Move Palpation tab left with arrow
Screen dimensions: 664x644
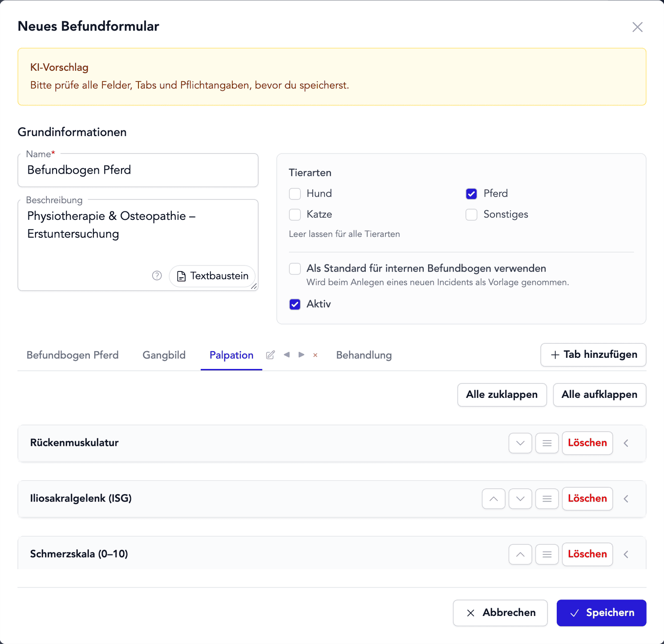(x=287, y=355)
